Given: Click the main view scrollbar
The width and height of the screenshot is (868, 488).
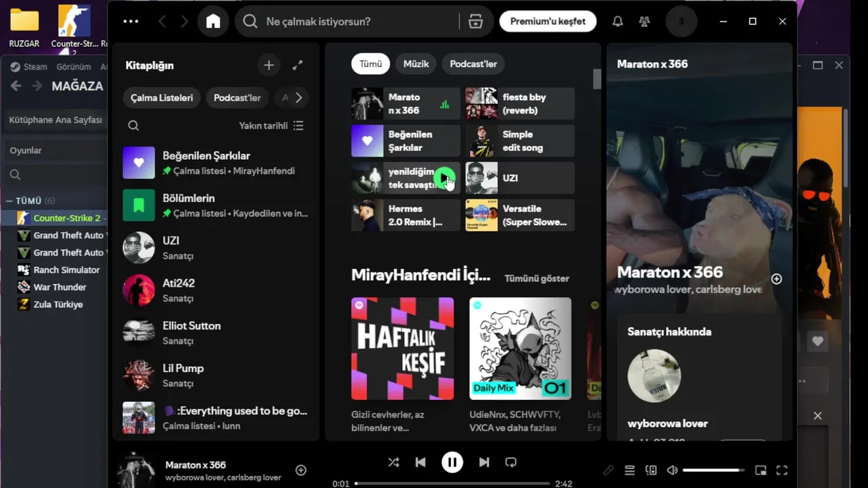Looking at the screenshot, I should click(x=597, y=79).
